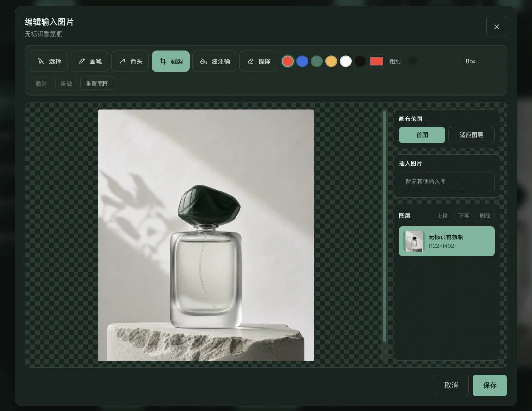
Task: Choose the red circle color
Action: click(288, 61)
